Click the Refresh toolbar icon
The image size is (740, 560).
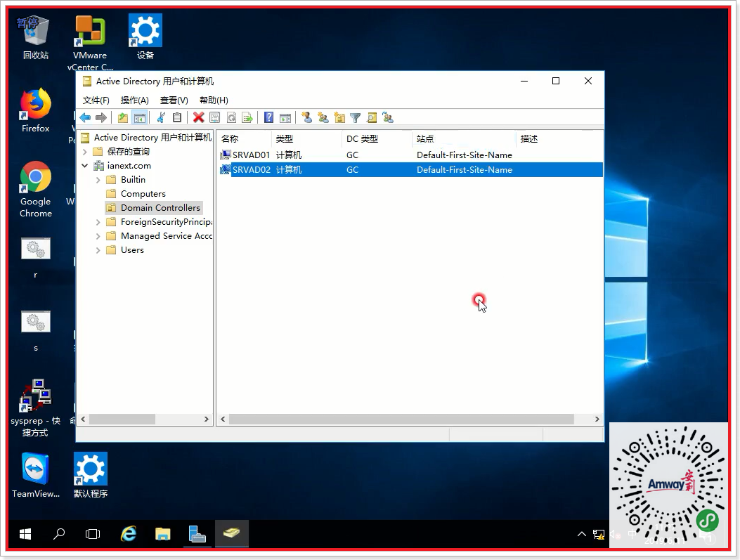(231, 117)
